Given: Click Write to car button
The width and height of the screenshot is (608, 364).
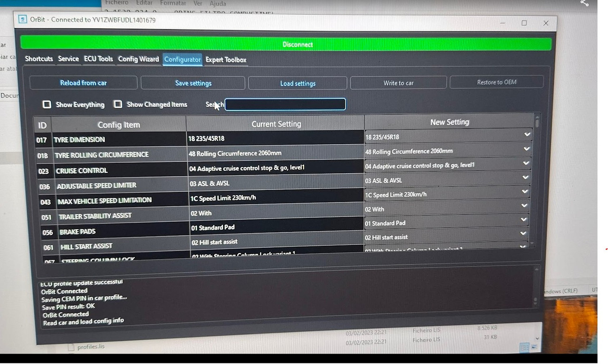Looking at the screenshot, I should [x=399, y=83].
